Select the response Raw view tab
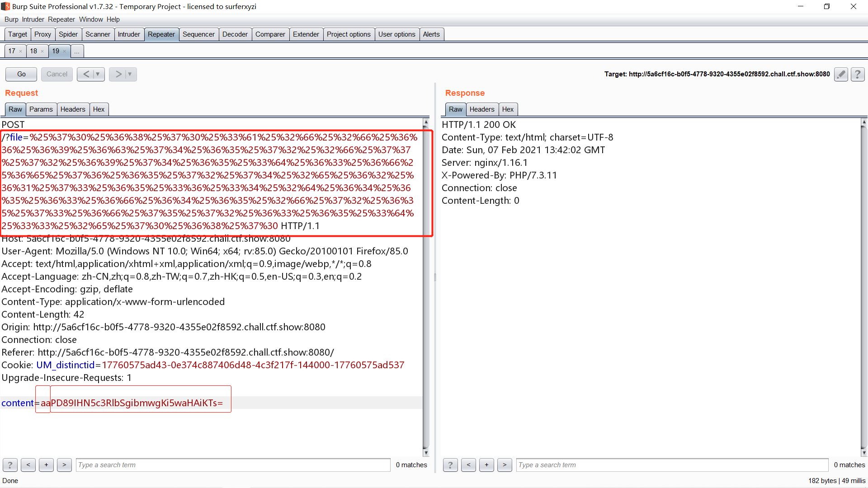This screenshot has width=868, height=488. click(456, 109)
